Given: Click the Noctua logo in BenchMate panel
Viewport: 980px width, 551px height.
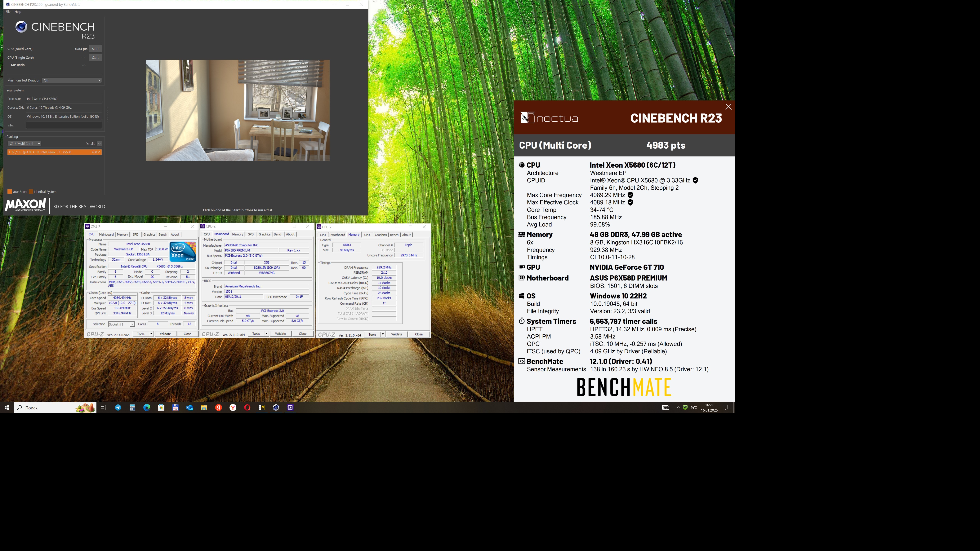Looking at the screenshot, I should [x=549, y=118].
